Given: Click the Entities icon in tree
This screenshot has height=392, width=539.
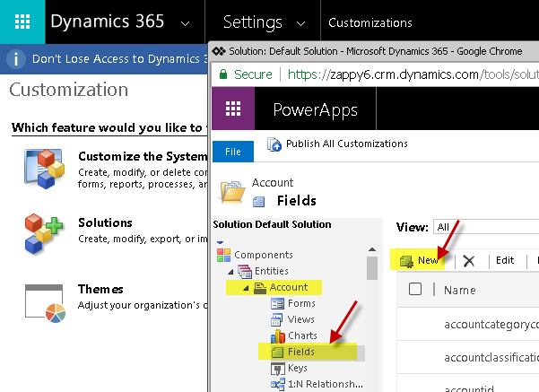Looking at the screenshot, I should 245,271.
